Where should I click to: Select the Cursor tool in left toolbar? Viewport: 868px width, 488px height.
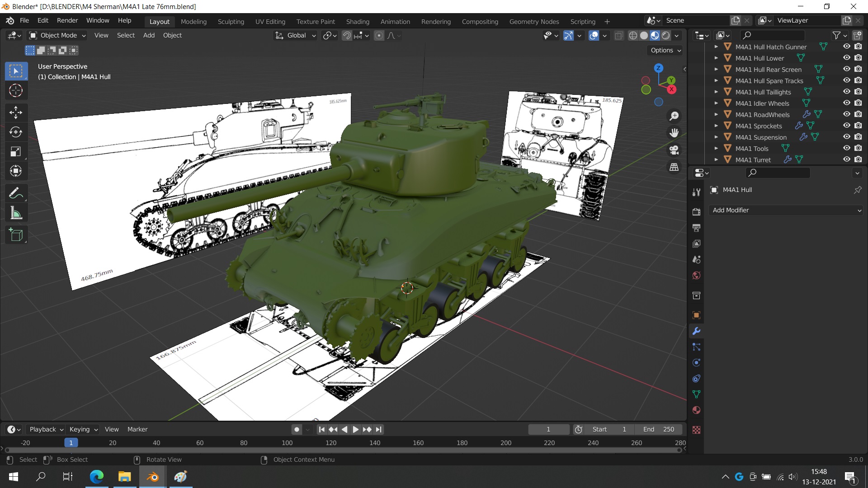pyautogui.click(x=16, y=91)
